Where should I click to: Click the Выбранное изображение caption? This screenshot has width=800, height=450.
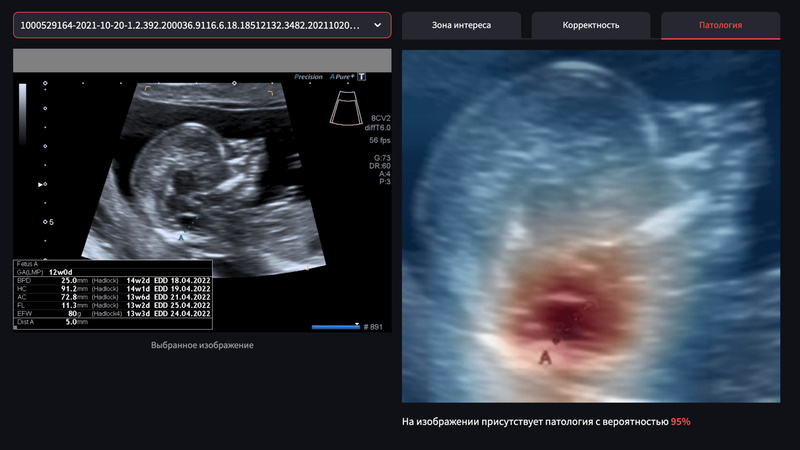point(202,345)
